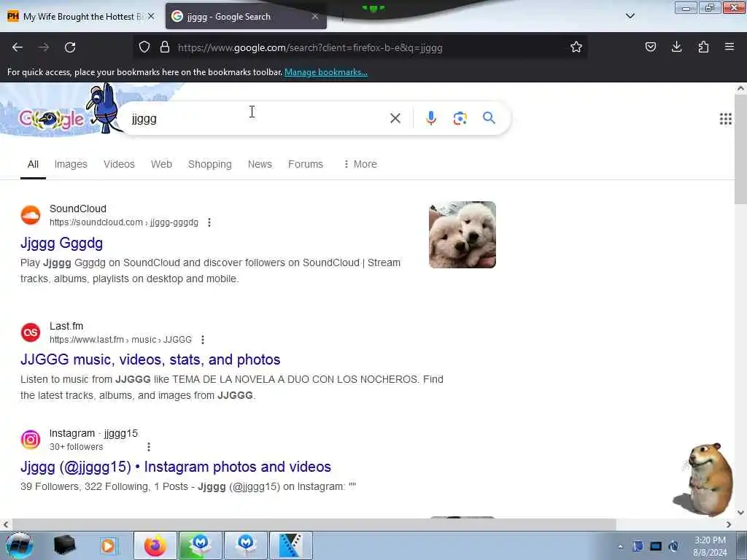Open the Windows Start orb
747x560 pixels.
pyautogui.click(x=19, y=545)
